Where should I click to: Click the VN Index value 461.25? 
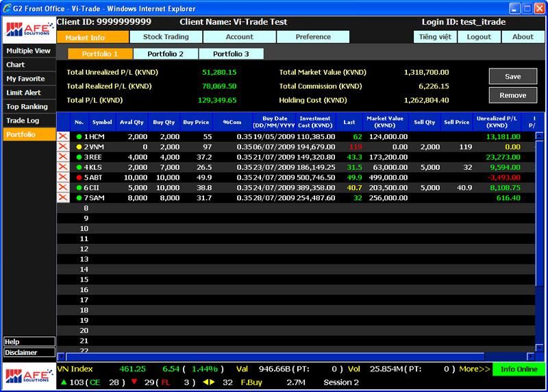pyautogui.click(x=132, y=369)
